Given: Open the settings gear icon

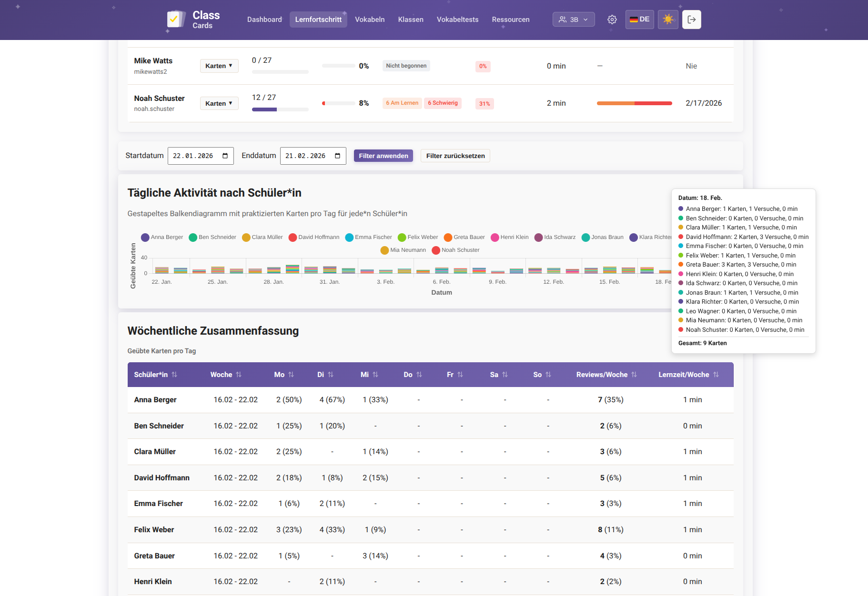Looking at the screenshot, I should [612, 20].
